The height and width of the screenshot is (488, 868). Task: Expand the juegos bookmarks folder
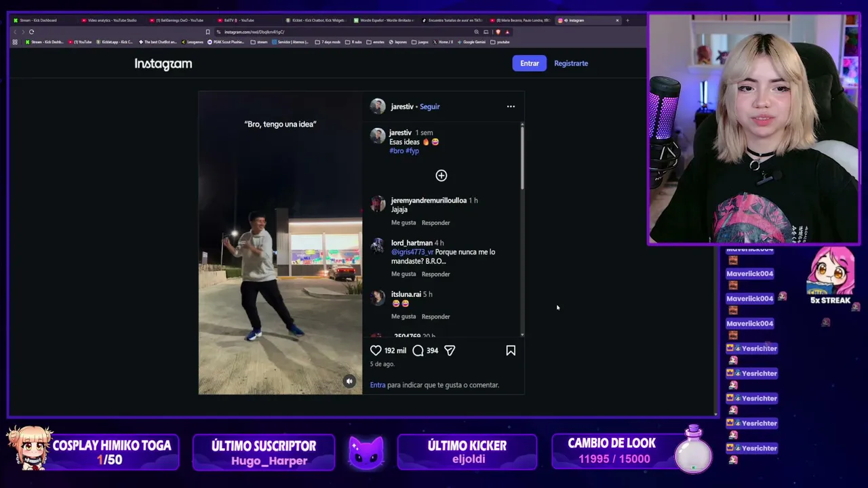click(420, 42)
